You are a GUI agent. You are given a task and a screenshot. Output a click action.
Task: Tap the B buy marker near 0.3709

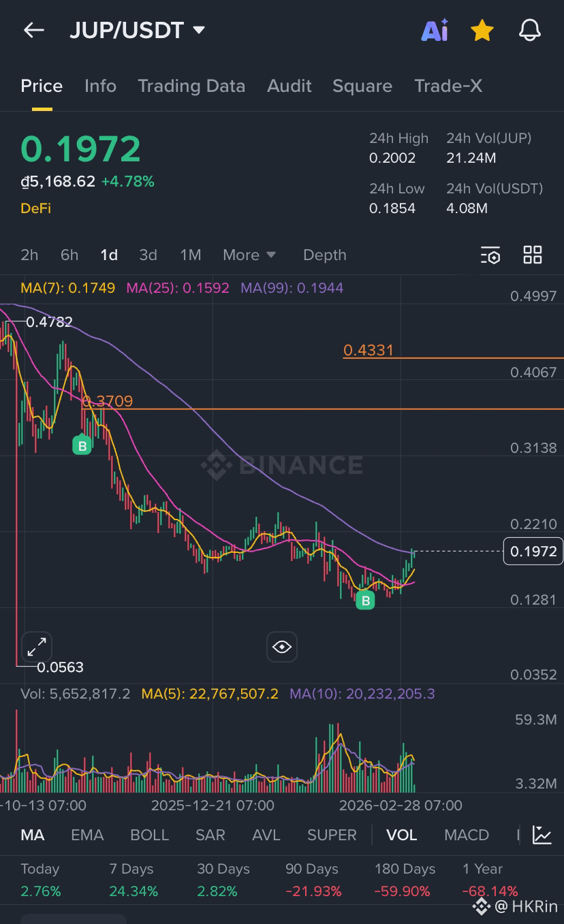pos(82,445)
